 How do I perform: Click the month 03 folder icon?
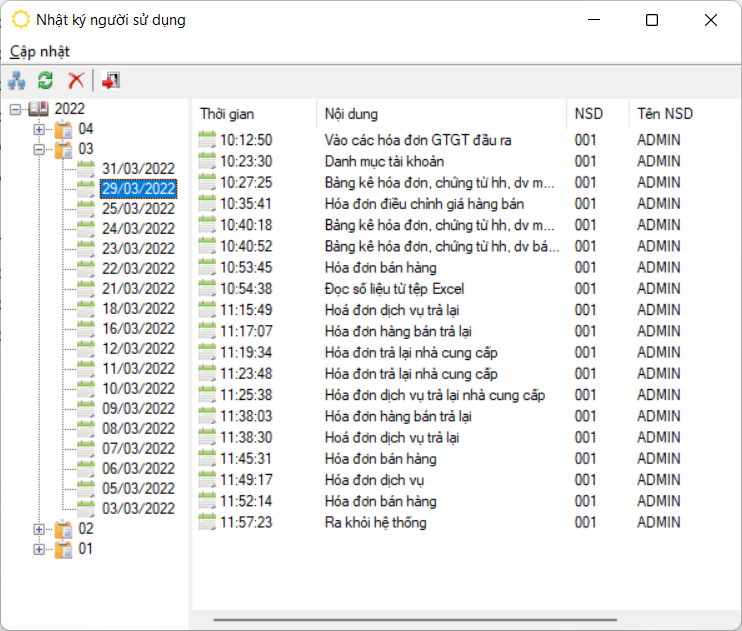click(64, 149)
